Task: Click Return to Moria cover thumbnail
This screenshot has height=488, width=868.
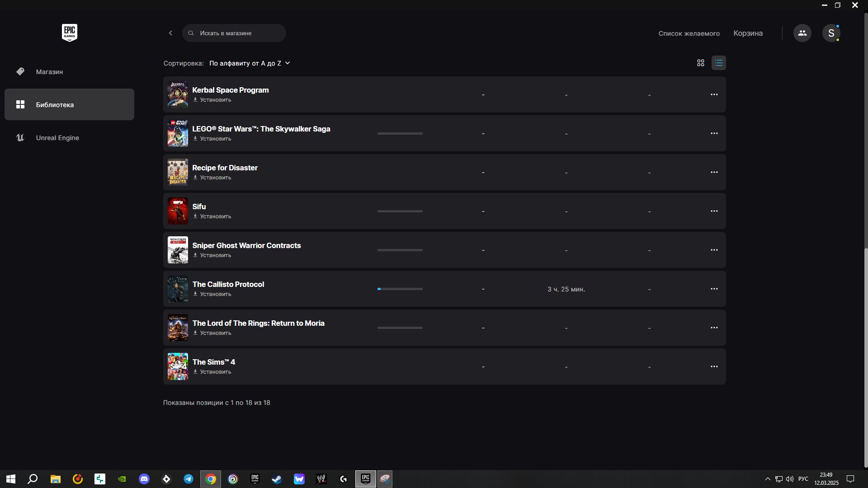Action: click(x=178, y=328)
